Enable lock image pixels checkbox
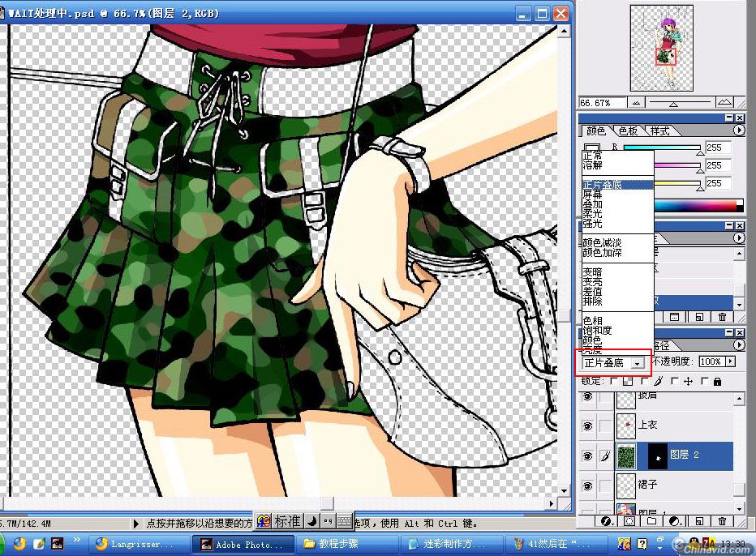The image size is (756, 556). pyautogui.click(x=645, y=381)
